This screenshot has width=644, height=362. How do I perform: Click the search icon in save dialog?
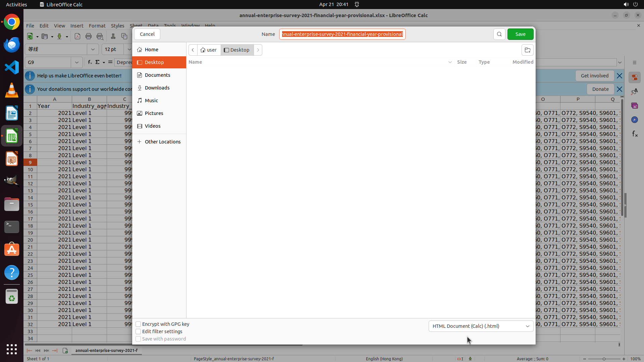(499, 34)
